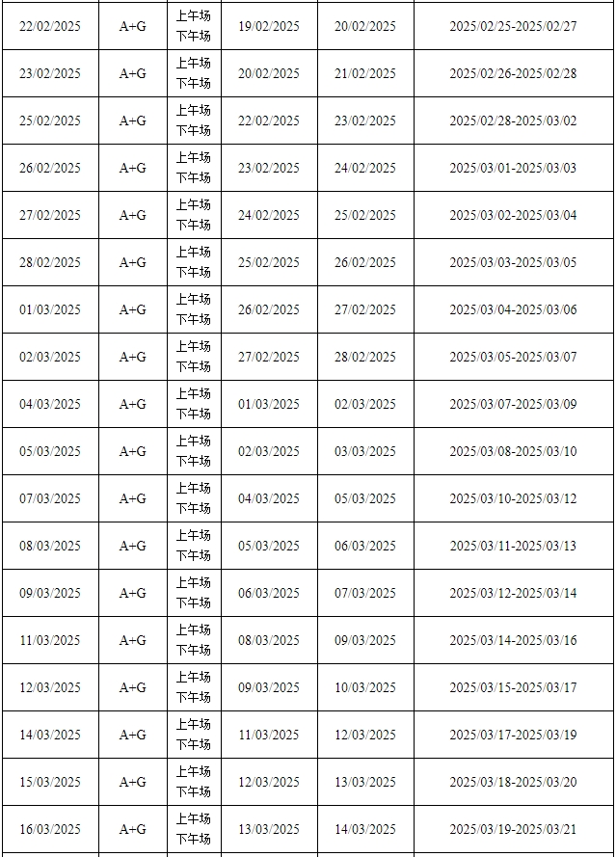The width and height of the screenshot is (616, 857).
Task: Click 下午场 in the 28/02/2025 row
Action: 193,272
